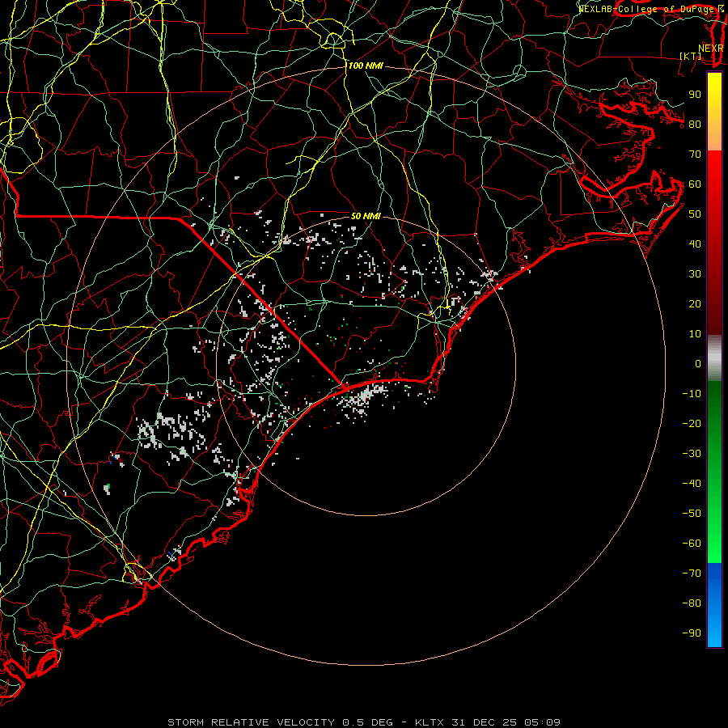Select the '90' value on velocity scale
The image size is (728, 728).
tap(695, 95)
